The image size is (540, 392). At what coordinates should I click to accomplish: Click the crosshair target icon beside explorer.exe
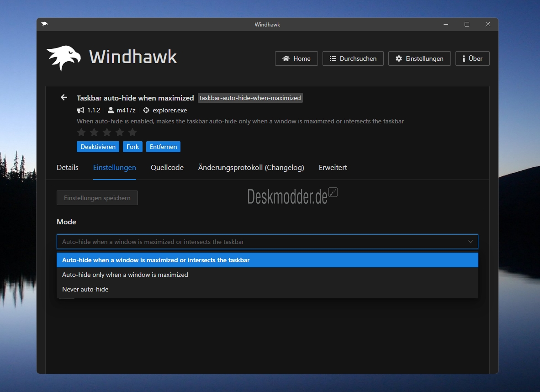(146, 110)
